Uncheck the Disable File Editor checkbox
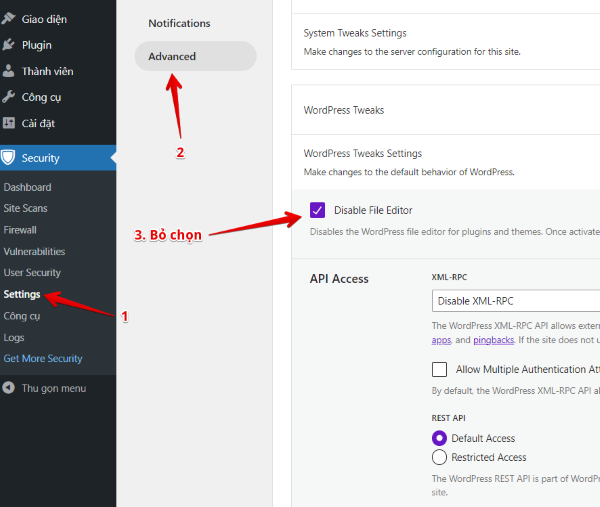Screen dimensions: 600x507 [317, 210]
